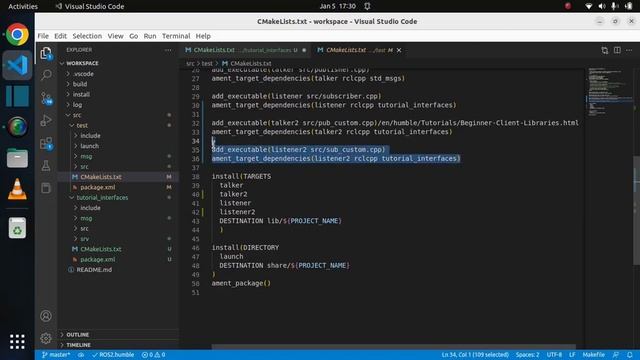
Task: Click the horizontal scrollbar below editor
Action: click(x=393, y=347)
